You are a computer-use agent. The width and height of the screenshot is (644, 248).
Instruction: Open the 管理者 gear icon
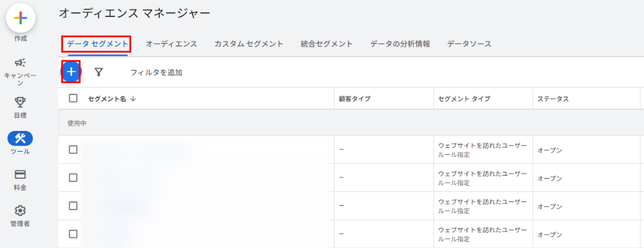click(x=20, y=211)
